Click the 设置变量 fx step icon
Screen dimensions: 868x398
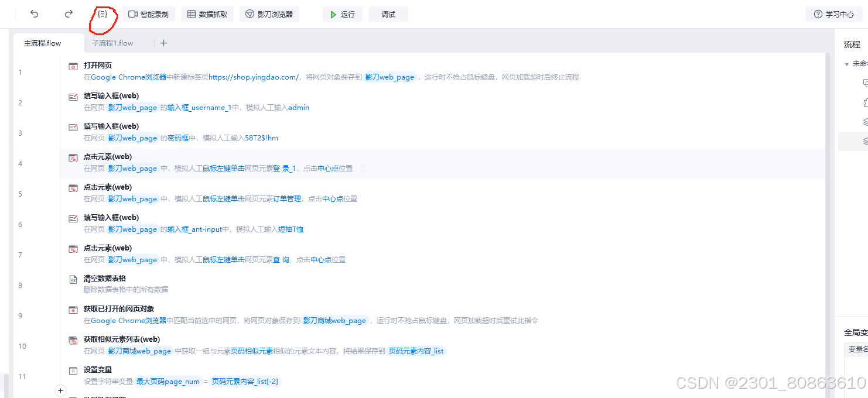click(x=73, y=370)
